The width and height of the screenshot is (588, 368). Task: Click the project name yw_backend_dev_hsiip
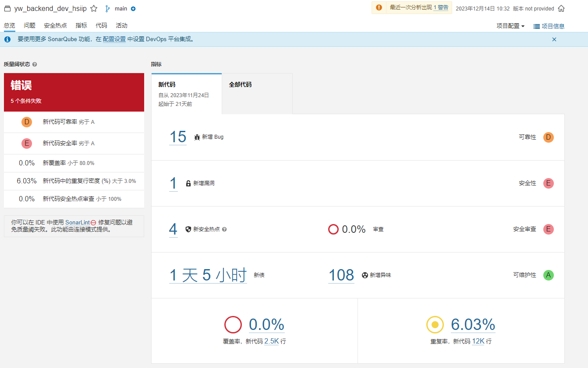[x=50, y=8]
